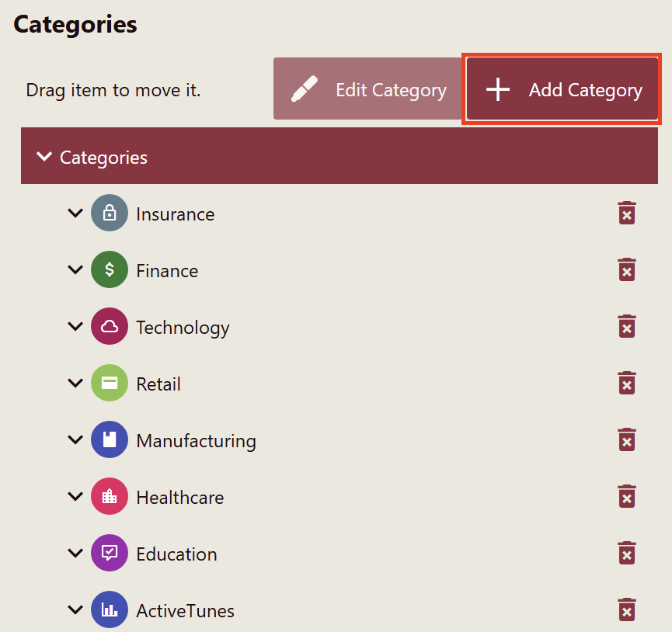Select the Manufacturing tree item
Image resolution: width=672 pixels, height=632 pixels.
coord(196,441)
